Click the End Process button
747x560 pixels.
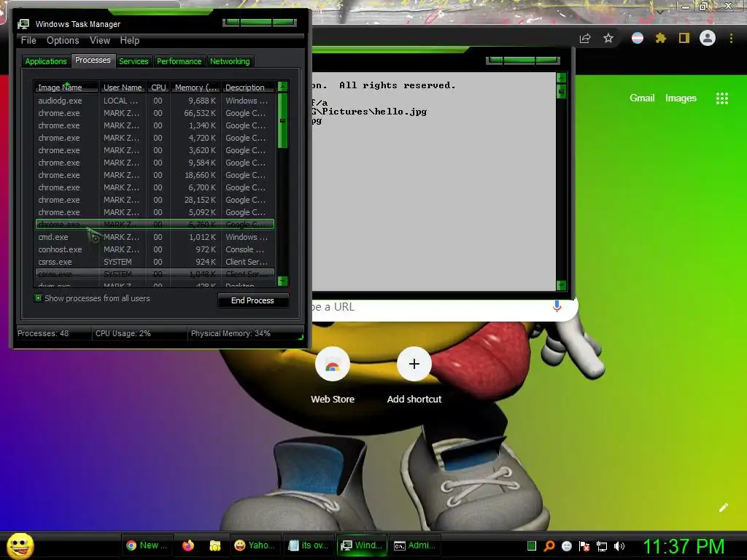point(252,300)
